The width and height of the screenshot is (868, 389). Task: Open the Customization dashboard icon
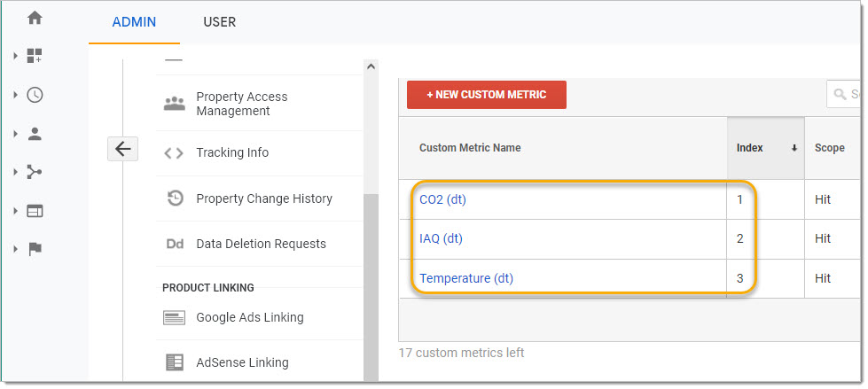35,57
